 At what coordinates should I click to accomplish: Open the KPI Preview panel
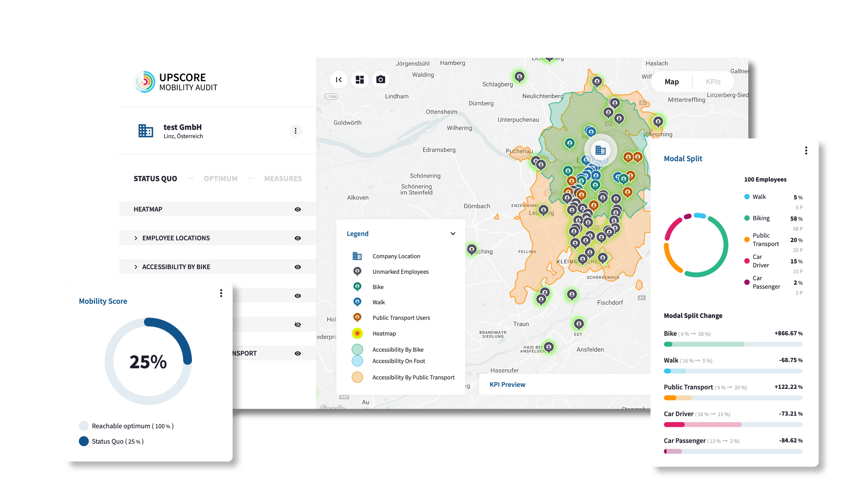(507, 384)
